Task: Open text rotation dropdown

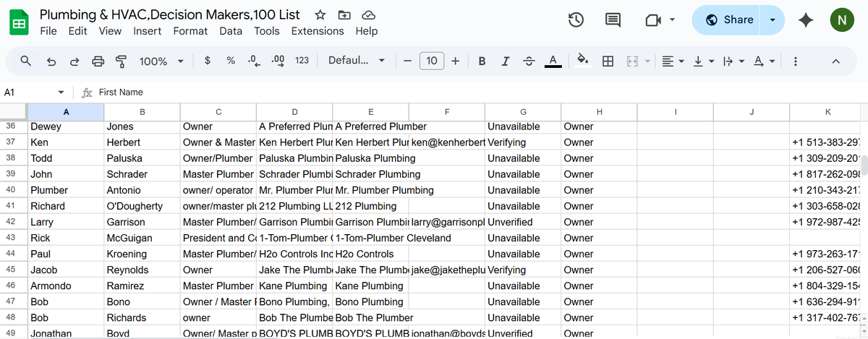Action: pyautogui.click(x=765, y=61)
